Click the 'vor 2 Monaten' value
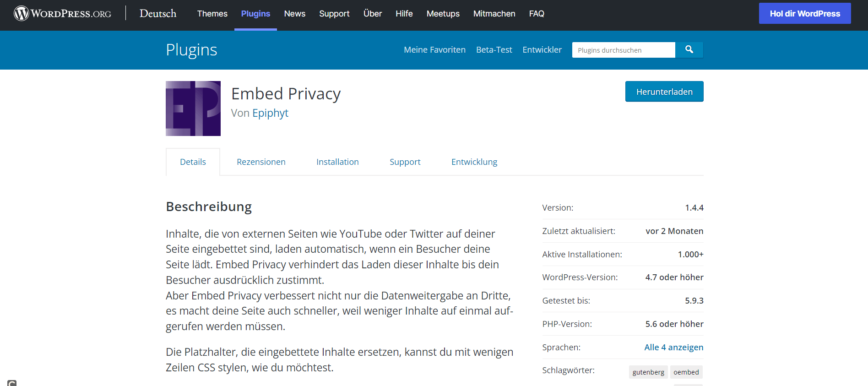This screenshot has height=386, width=868. 674,231
